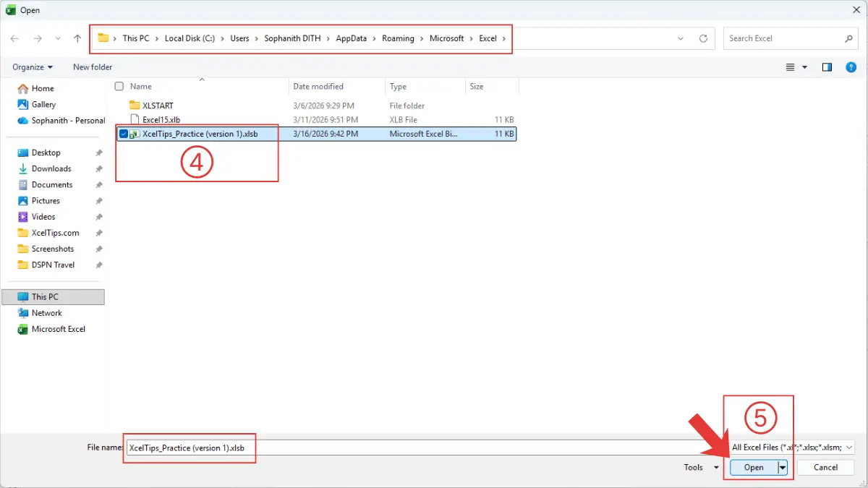Expand the Tools dropdown
Image resolution: width=868 pixels, height=488 pixels.
[x=701, y=468]
